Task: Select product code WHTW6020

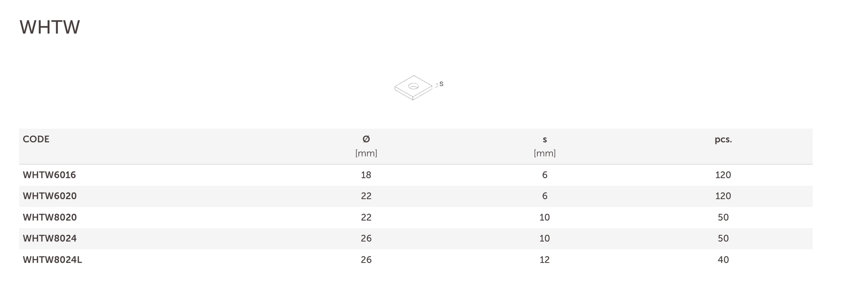Action: click(x=50, y=196)
